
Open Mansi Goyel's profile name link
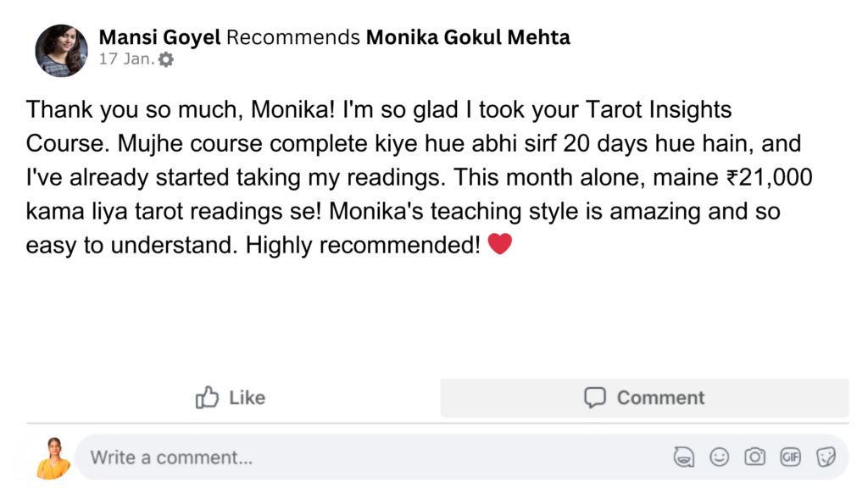[x=160, y=37]
